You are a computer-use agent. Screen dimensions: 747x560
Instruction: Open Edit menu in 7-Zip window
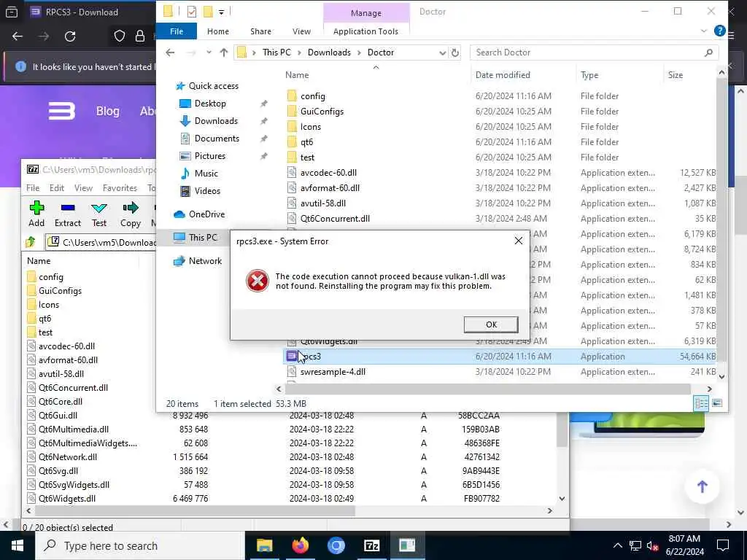(x=57, y=187)
